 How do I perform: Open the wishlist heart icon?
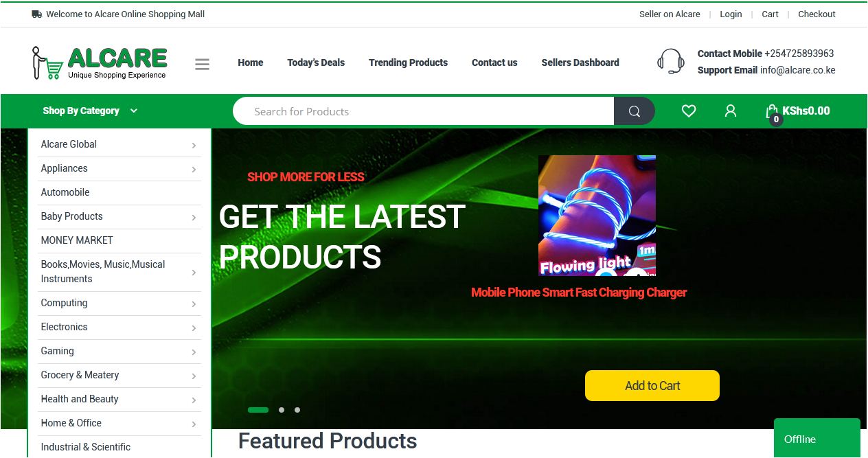tap(689, 111)
